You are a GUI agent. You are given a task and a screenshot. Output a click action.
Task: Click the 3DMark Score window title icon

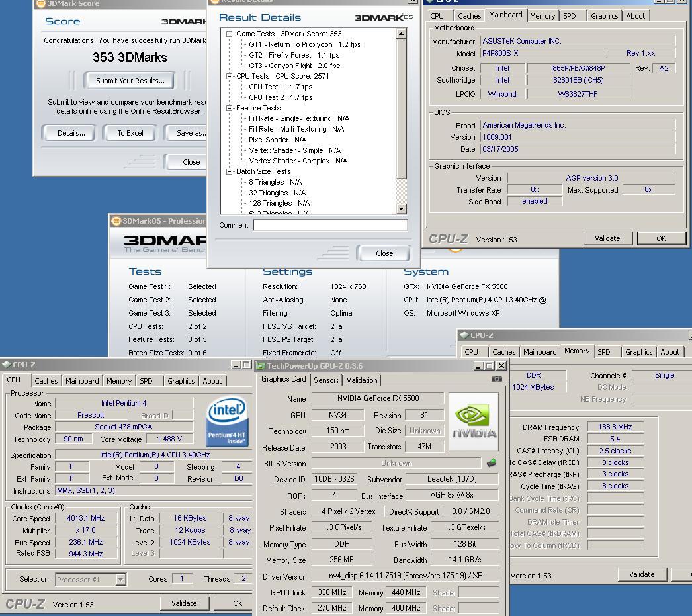point(40,3)
